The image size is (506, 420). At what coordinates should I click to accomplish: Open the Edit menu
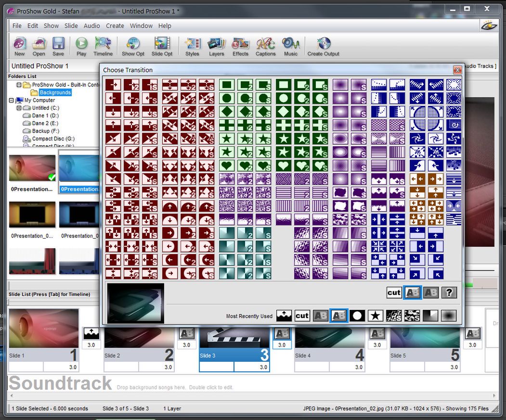pyautogui.click(x=33, y=26)
